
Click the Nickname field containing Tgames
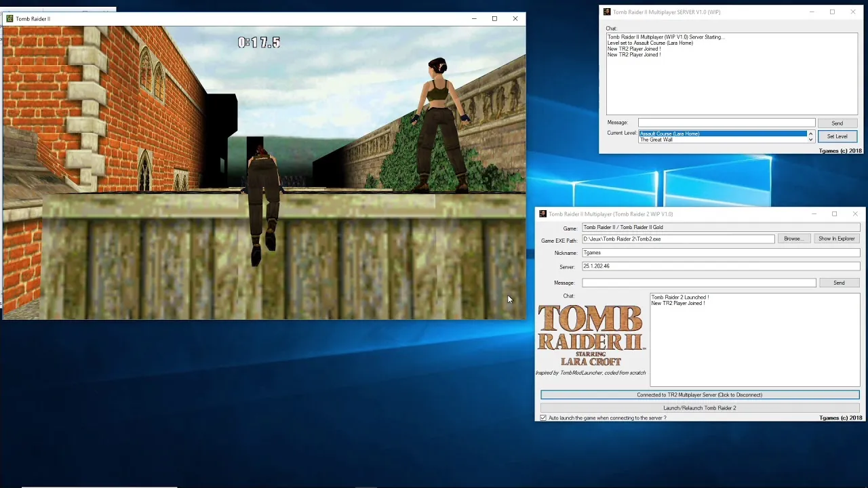tap(721, 253)
